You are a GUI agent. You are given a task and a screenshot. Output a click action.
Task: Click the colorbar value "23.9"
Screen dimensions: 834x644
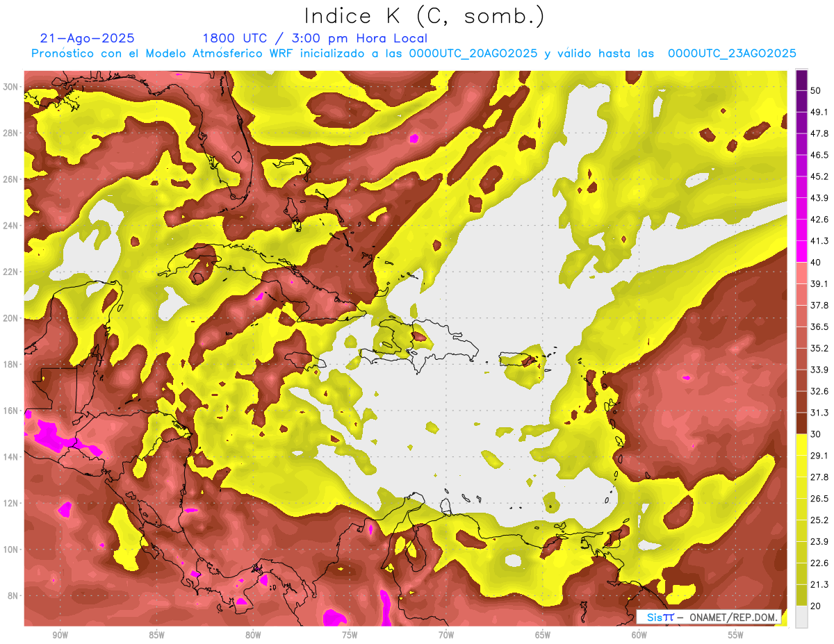click(819, 541)
